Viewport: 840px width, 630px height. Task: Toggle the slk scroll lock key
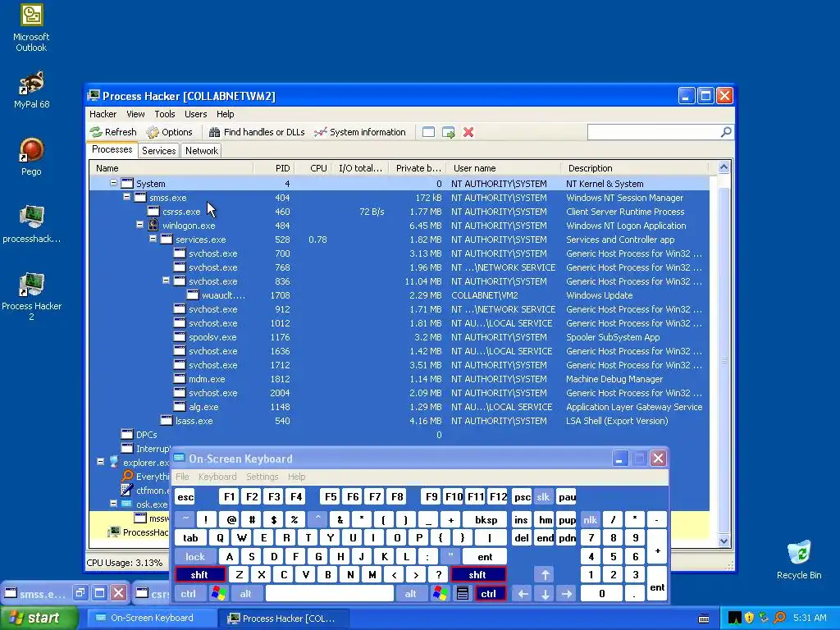click(543, 497)
